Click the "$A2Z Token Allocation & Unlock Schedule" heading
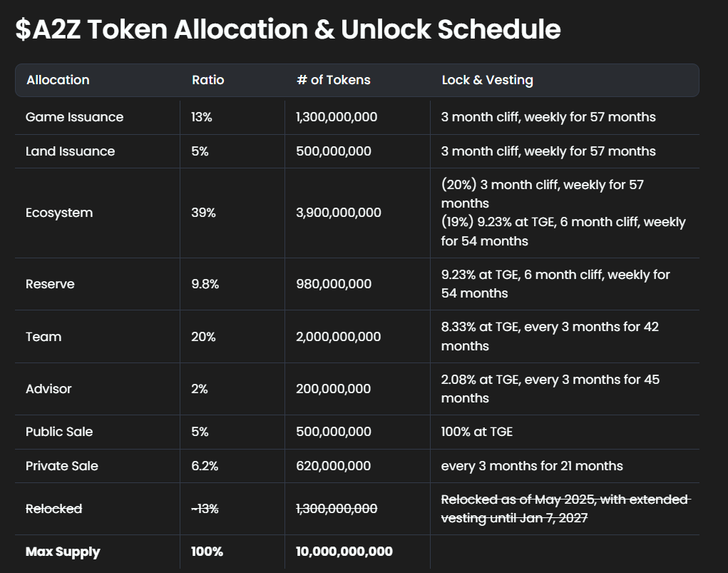Viewport: 728px width, 573px height. pos(288,30)
